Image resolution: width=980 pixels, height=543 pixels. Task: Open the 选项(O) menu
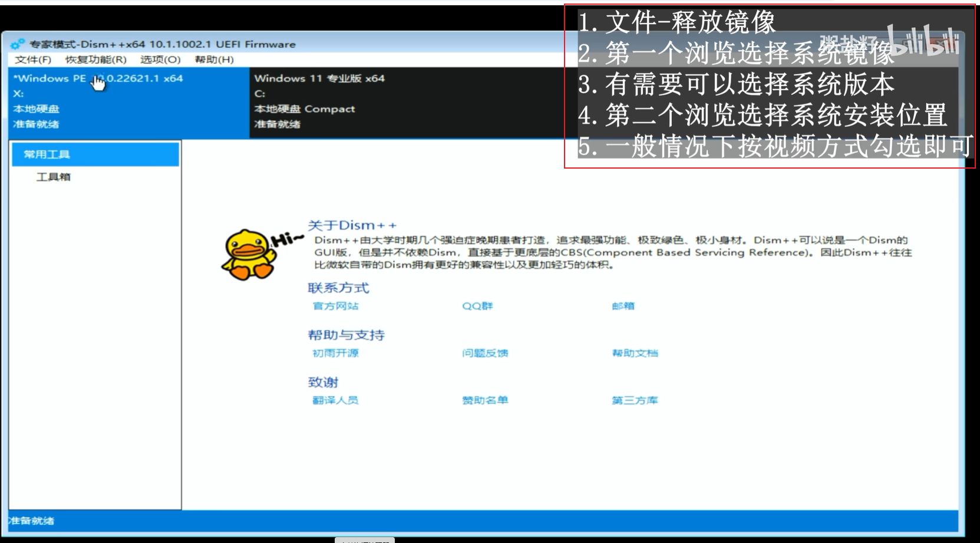(160, 60)
